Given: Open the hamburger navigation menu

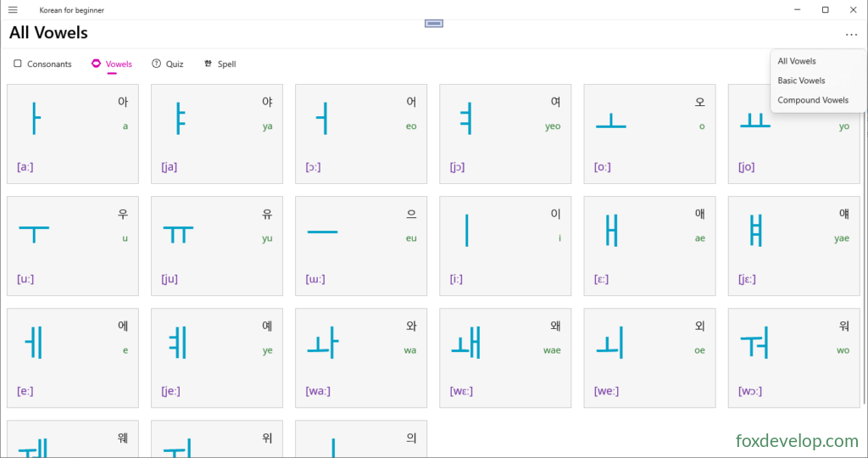Looking at the screenshot, I should [x=13, y=10].
